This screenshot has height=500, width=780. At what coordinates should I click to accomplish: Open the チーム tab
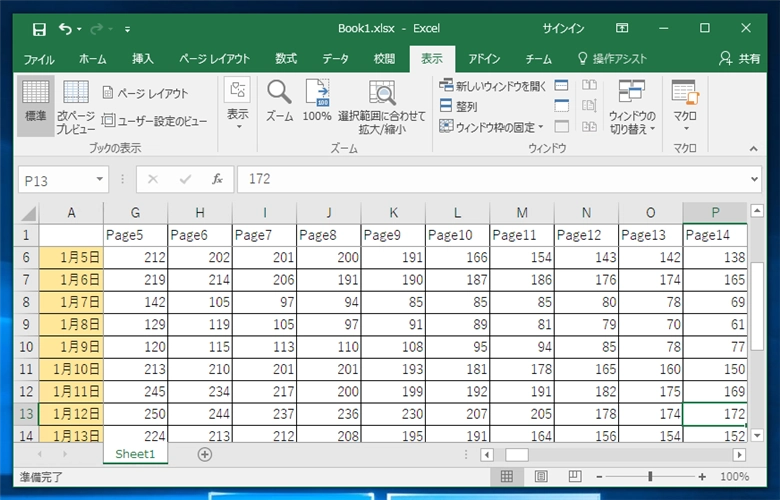pyautogui.click(x=539, y=59)
